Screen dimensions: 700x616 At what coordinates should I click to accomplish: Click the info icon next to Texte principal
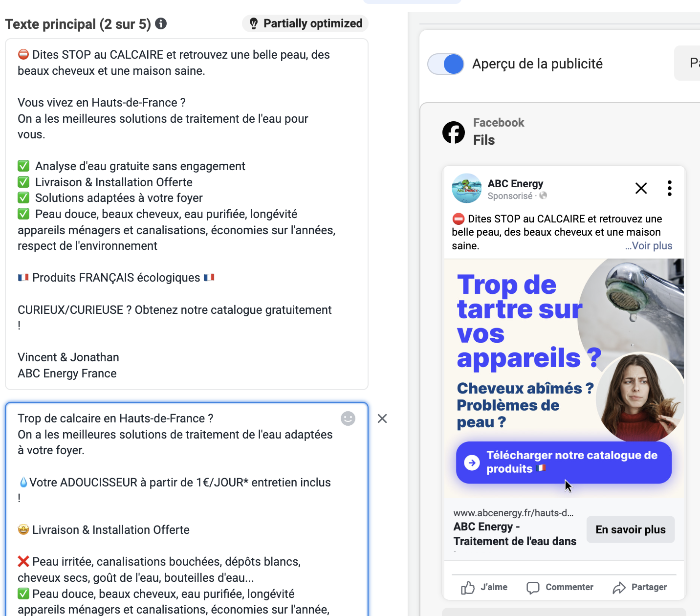[x=161, y=23]
